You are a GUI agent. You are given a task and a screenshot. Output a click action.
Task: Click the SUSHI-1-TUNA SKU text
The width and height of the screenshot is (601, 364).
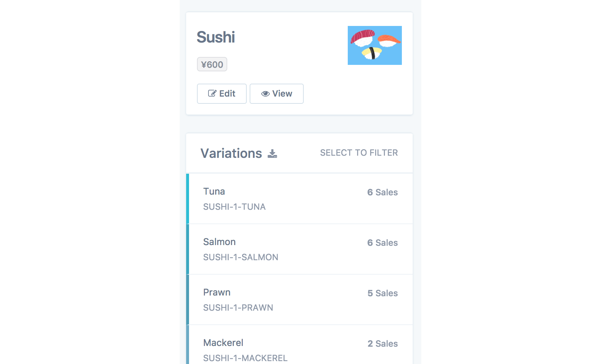[x=234, y=207]
